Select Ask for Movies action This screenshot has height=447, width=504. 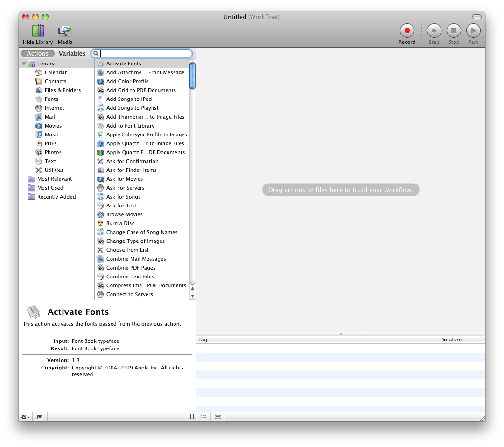pos(142,179)
